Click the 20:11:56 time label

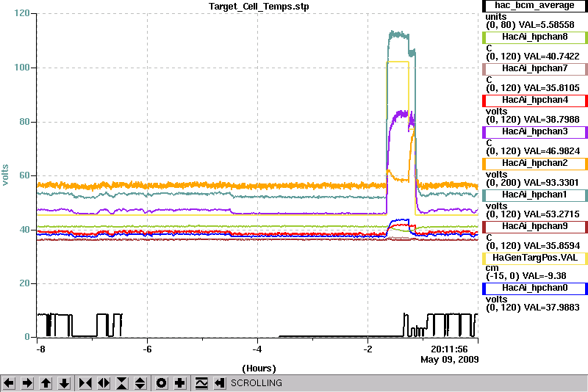(449, 349)
